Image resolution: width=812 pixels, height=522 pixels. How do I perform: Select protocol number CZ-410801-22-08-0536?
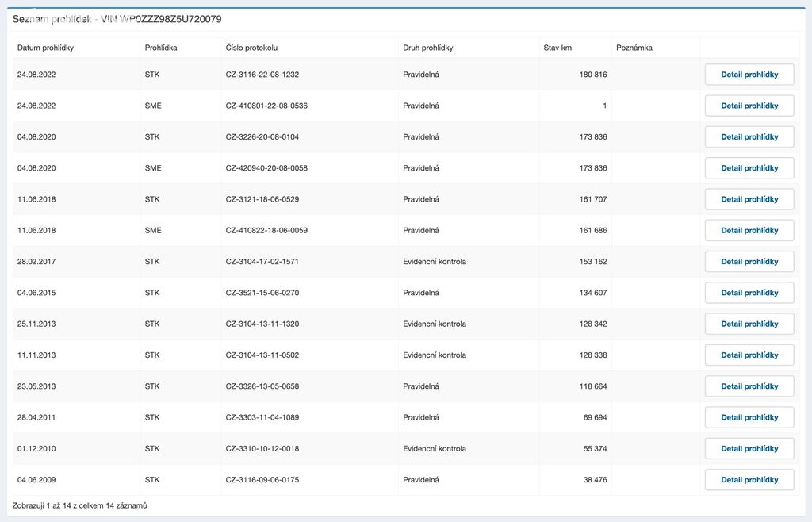[266, 106]
